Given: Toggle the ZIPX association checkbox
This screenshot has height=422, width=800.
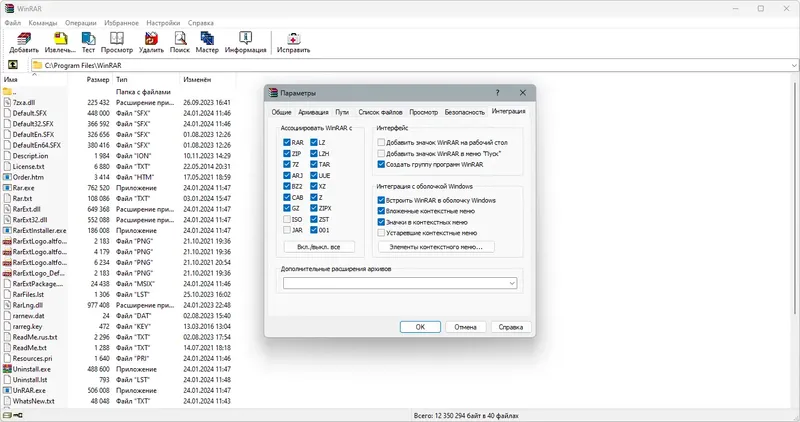Looking at the screenshot, I should coord(314,208).
